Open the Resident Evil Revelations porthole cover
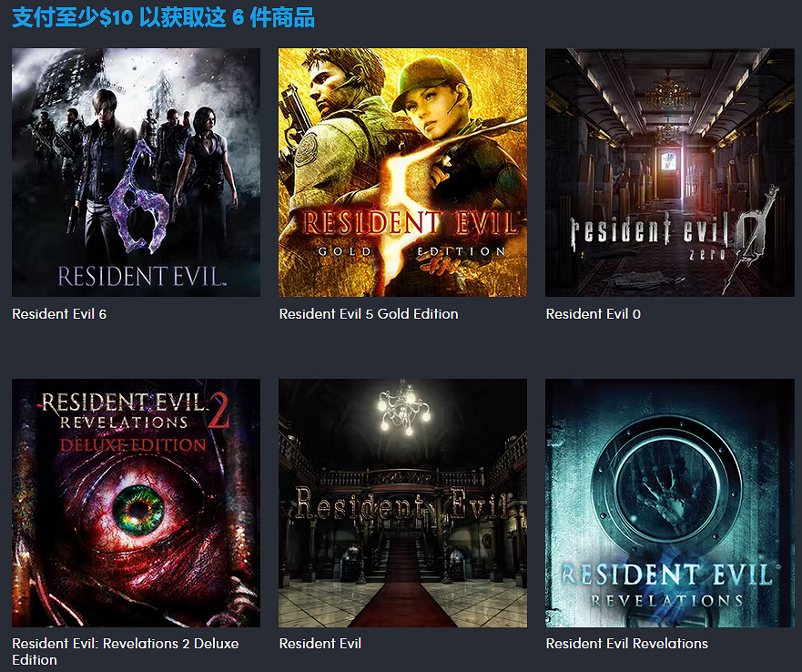Image resolution: width=802 pixels, height=672 pixels. pyautogui.click(x=669, y=504)
